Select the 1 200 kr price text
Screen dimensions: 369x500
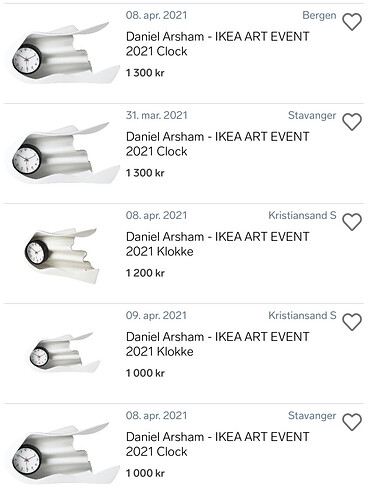145,273
